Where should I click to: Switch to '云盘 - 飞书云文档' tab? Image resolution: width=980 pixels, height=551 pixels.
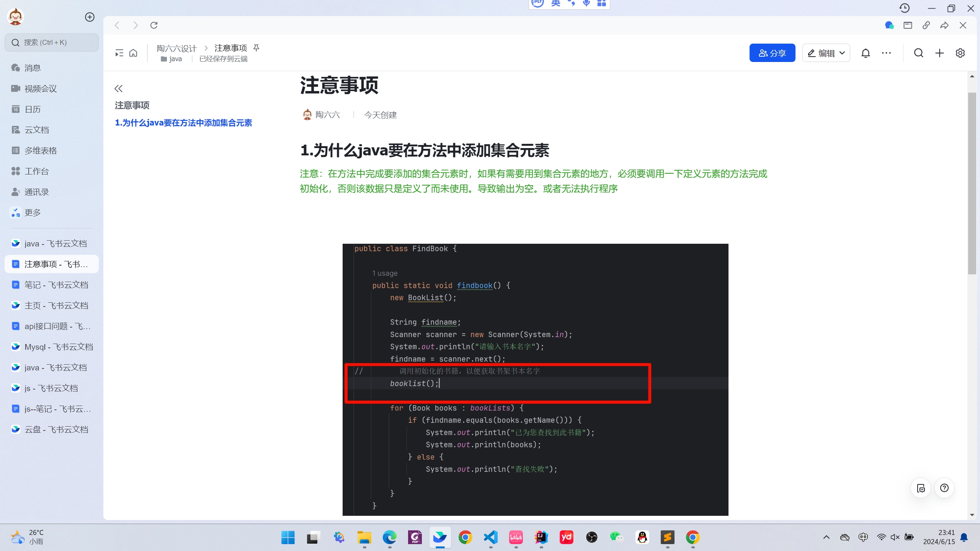click(52, 429)
